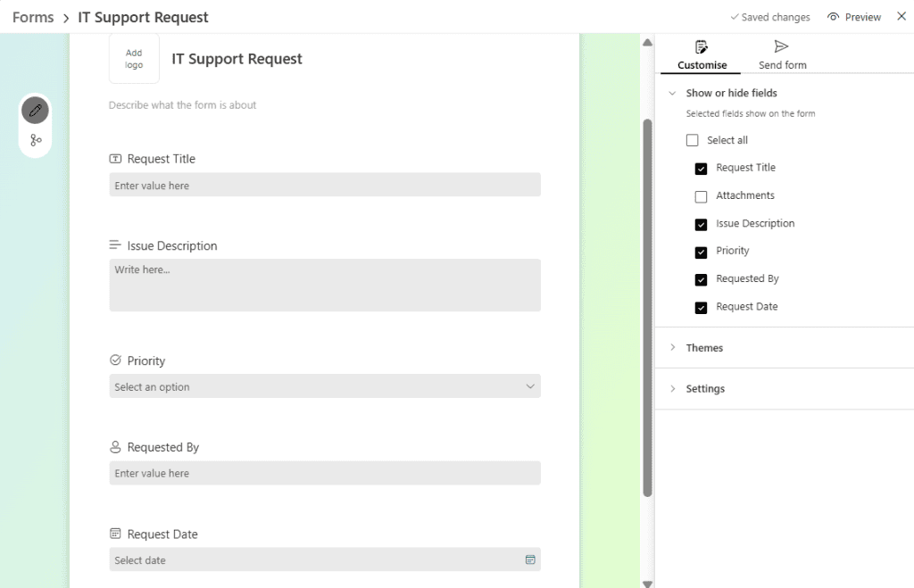Open Forms from the breadcrumb
Screen dimensions: 914x588
32,16
